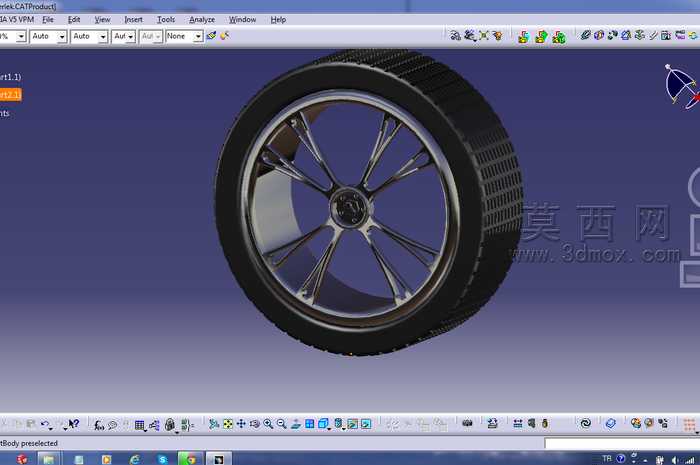Open the Formula f(x) tool
The image size is (700, 465).
tap(99, 425)
